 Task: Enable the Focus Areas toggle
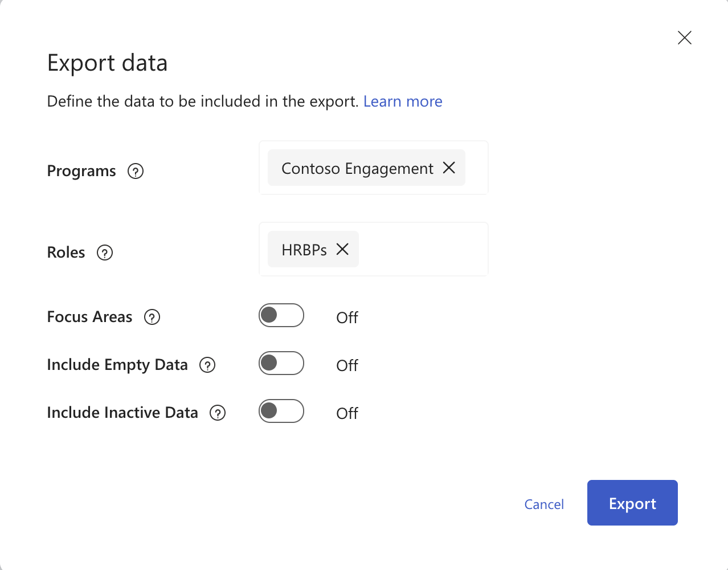281,315
